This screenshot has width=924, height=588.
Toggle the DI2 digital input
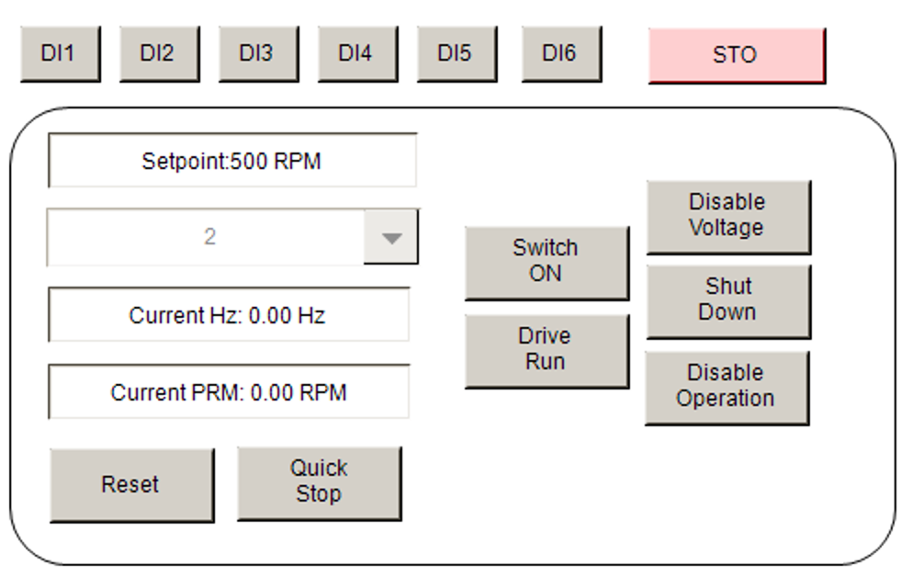pyautogui.click(x=160, y=53)
